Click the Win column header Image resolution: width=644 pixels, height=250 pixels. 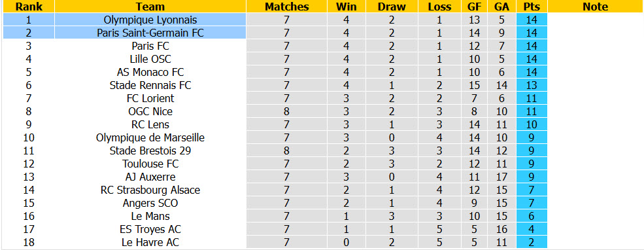pos(347,7)
